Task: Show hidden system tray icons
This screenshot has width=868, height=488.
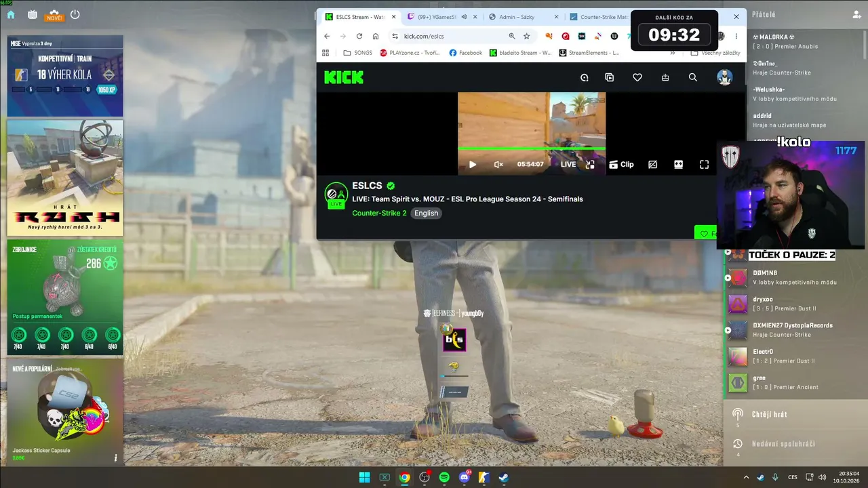Action: click(746, 477)
